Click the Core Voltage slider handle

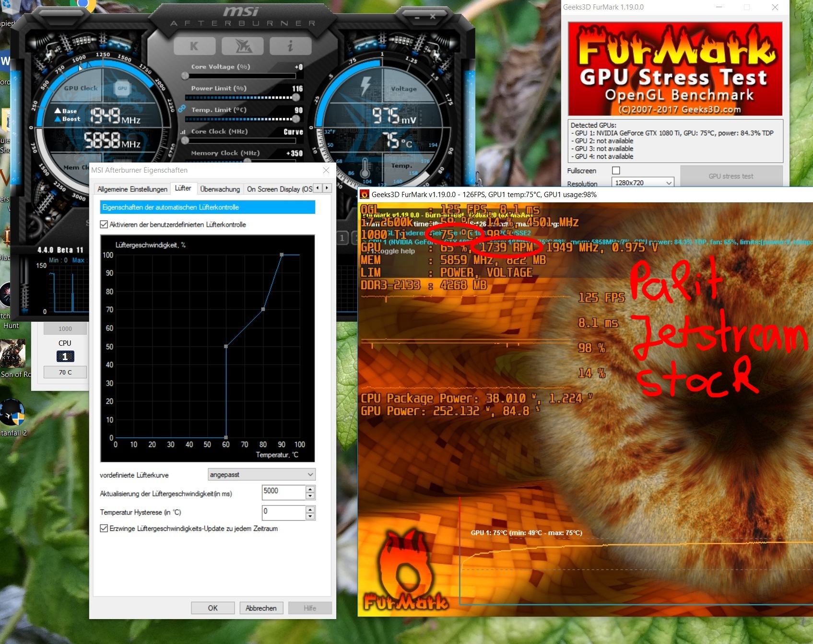185,76
